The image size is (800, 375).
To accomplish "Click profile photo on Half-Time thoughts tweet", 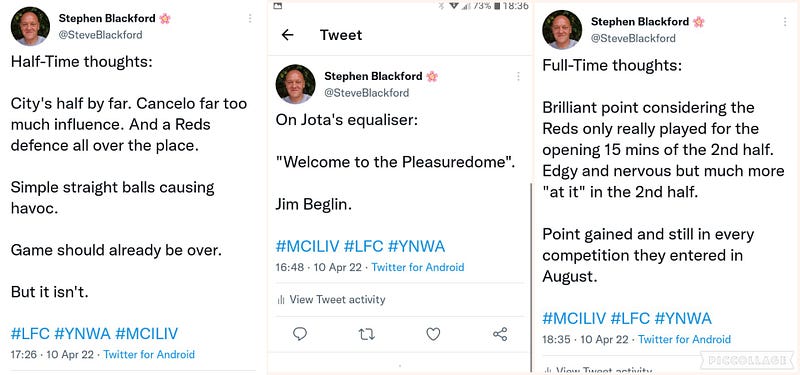I will coord(30,26).
